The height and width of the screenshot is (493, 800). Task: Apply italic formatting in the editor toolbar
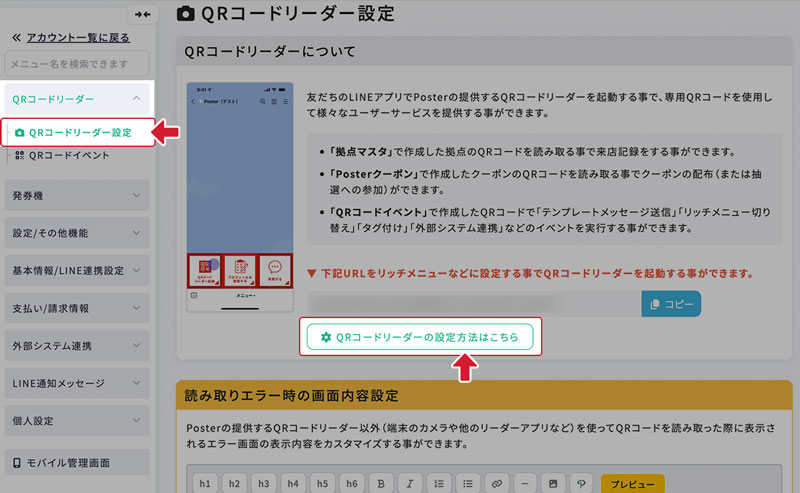pyautogui.click(x=407, y=483)
